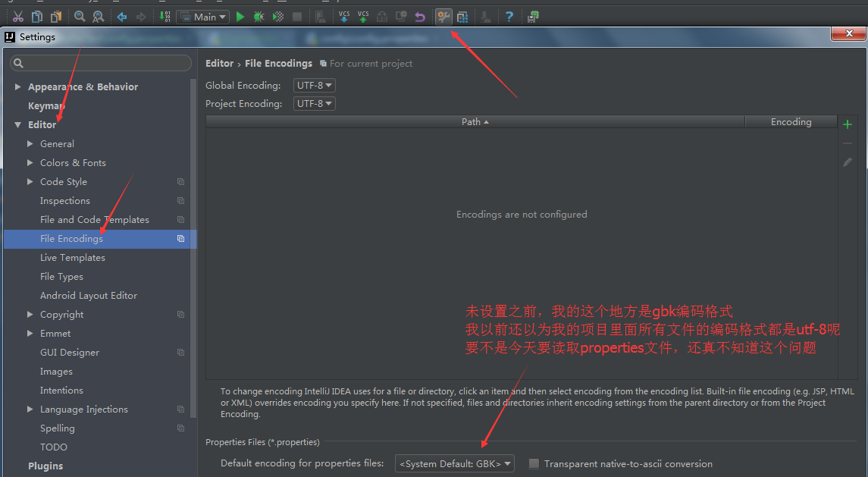The width and height of the screenshot is (868, 477).
Task: Expand the General tree node
Action: 30,143
